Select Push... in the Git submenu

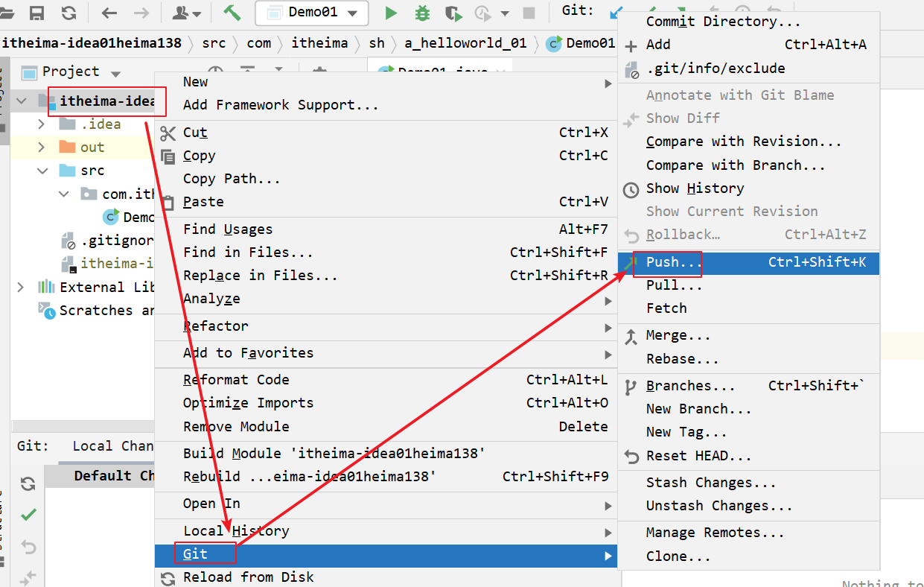674,262
